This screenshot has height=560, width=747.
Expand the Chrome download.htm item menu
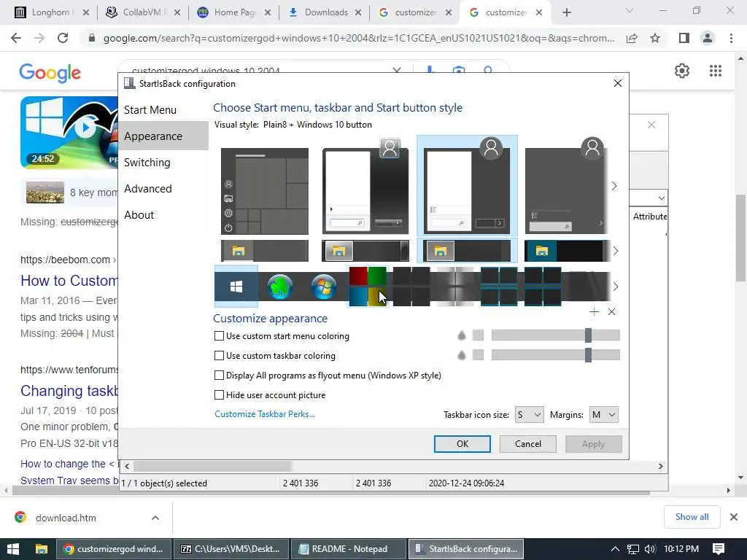[x=155, y=518]
